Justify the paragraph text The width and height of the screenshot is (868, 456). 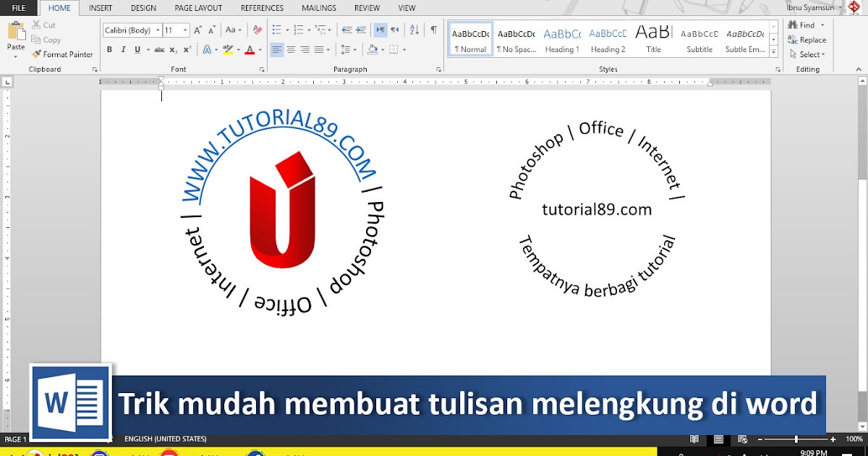(319, 50)
